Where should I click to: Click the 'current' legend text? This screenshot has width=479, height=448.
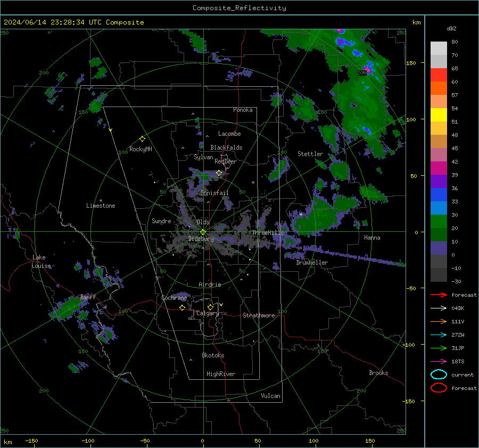463,374
